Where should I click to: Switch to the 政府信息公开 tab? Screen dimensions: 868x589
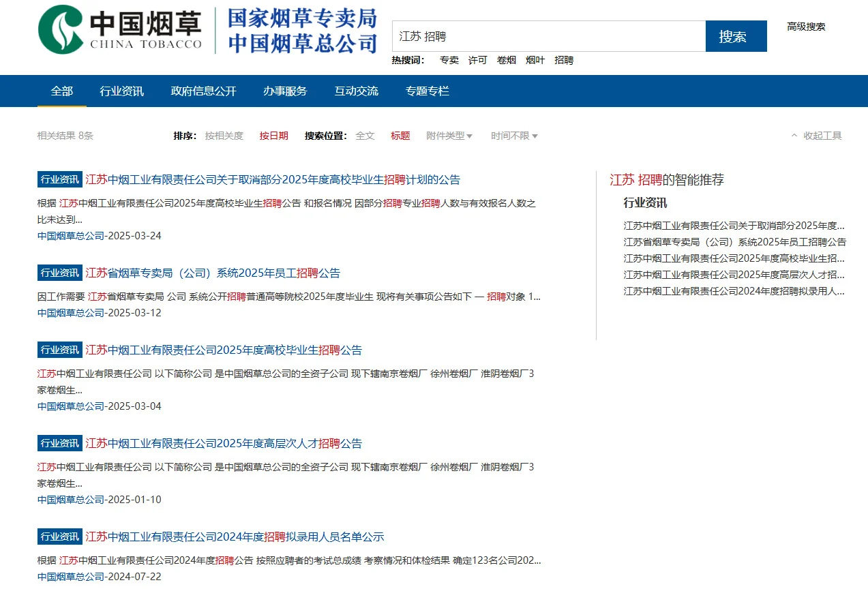(x=203, y=91)
